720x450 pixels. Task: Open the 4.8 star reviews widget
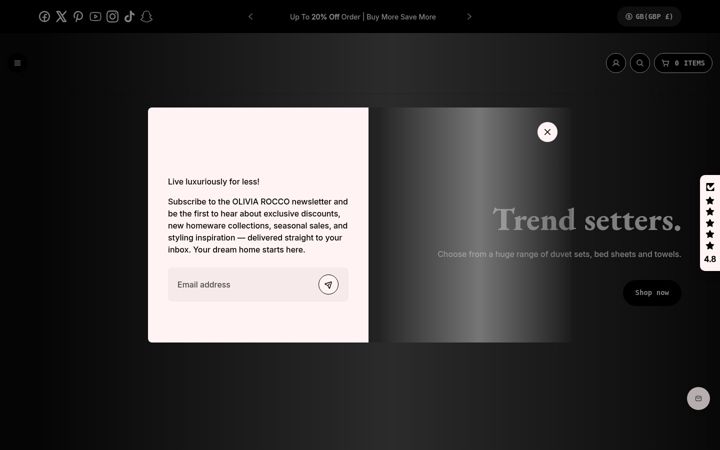[x=710, y=223]
